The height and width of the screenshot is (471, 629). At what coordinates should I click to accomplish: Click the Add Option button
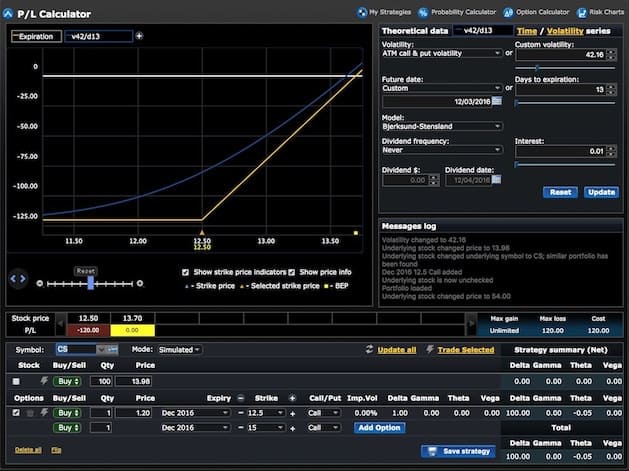click(380, 427)
